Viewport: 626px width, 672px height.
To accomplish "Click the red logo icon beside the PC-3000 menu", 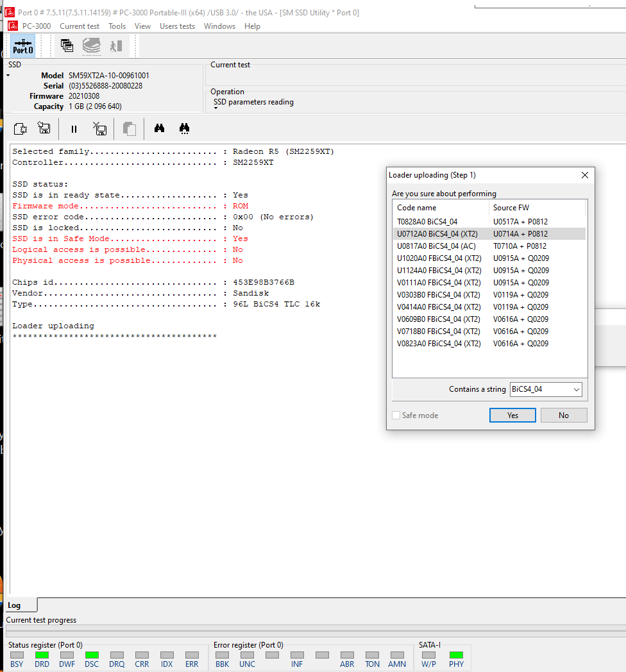I will [x=13, y=26].
